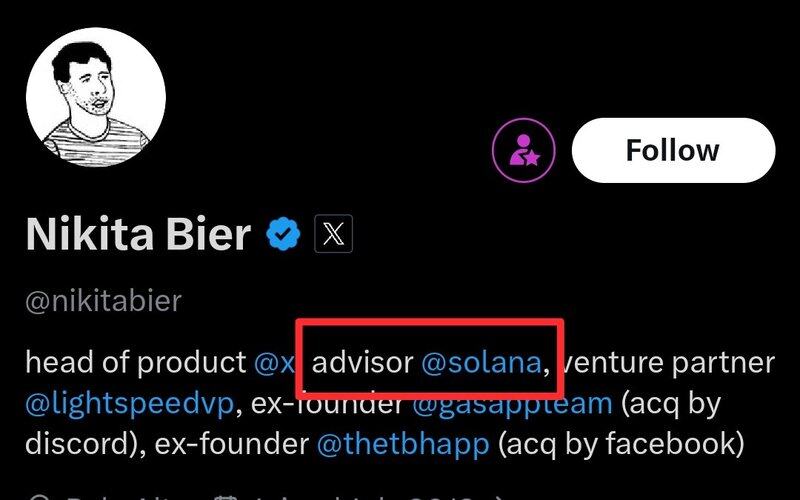Click the word "advisor" in the bio

click(362, 362)
